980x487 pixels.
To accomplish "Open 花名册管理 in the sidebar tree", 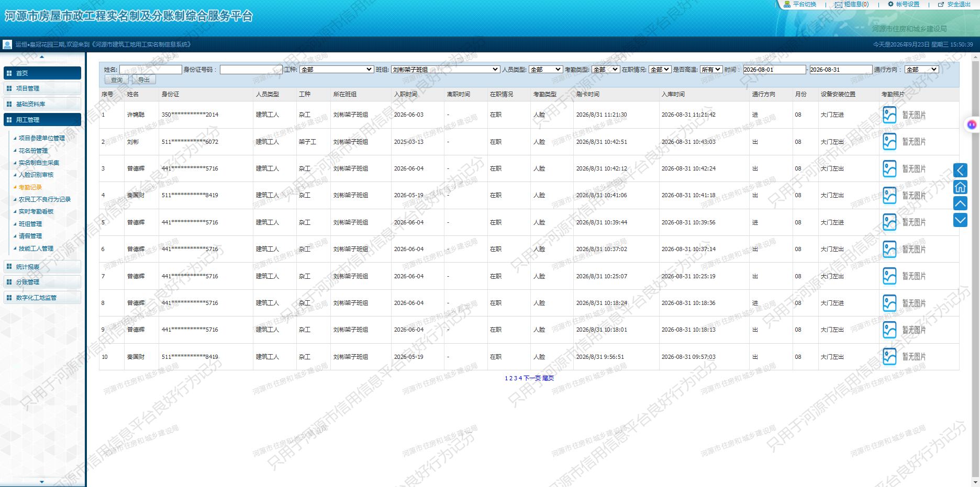I will [33, 151].
